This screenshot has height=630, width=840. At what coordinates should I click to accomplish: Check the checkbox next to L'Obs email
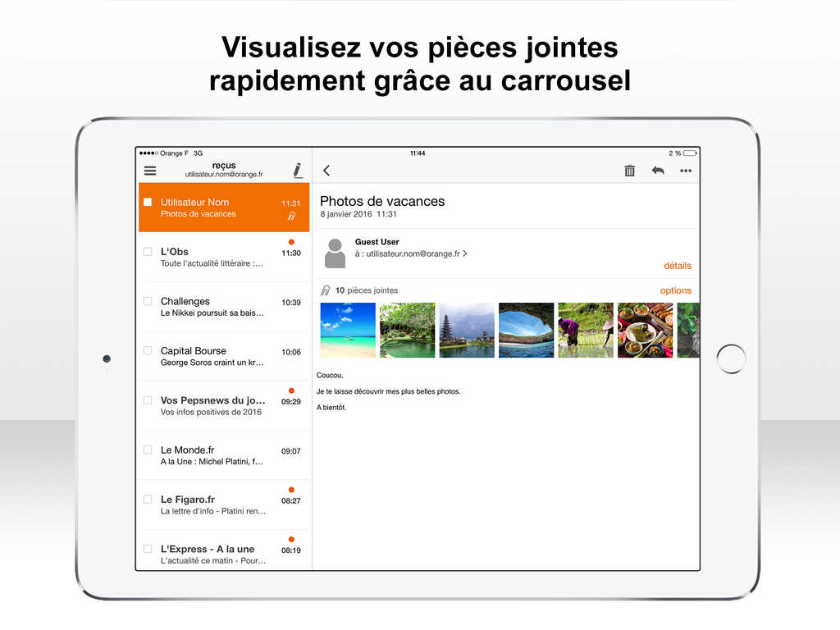(148, 252)
